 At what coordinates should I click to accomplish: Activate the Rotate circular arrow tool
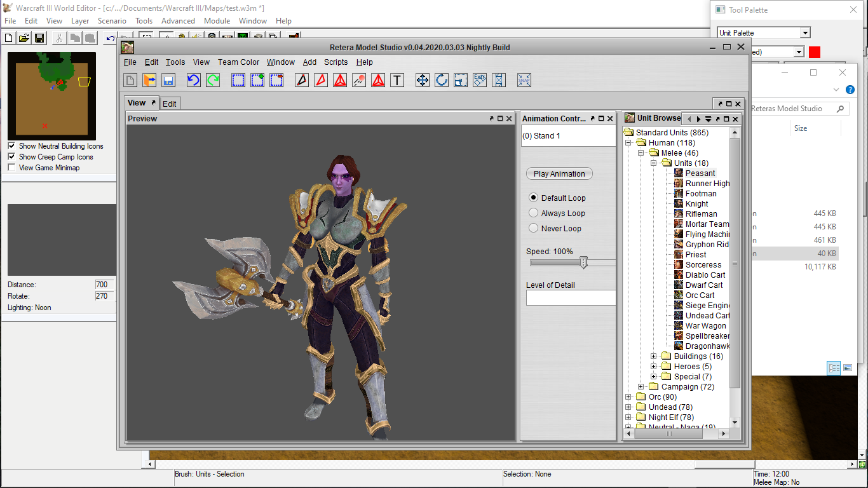click(x=442, y=80)
